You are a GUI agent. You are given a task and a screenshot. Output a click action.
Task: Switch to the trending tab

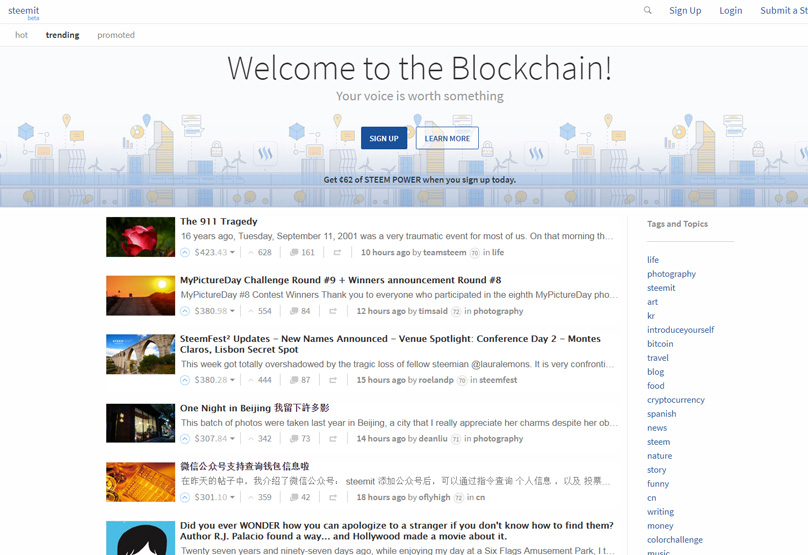click(62, 35)
